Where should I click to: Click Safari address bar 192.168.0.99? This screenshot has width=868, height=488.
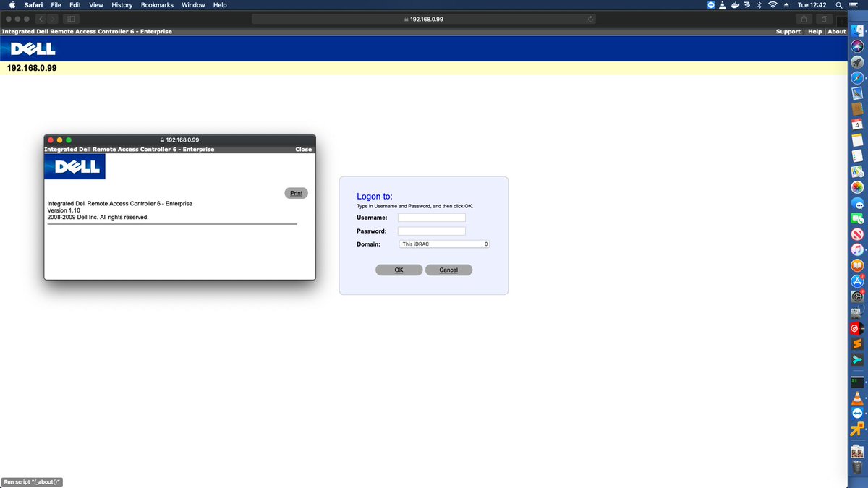click(424, 19)
